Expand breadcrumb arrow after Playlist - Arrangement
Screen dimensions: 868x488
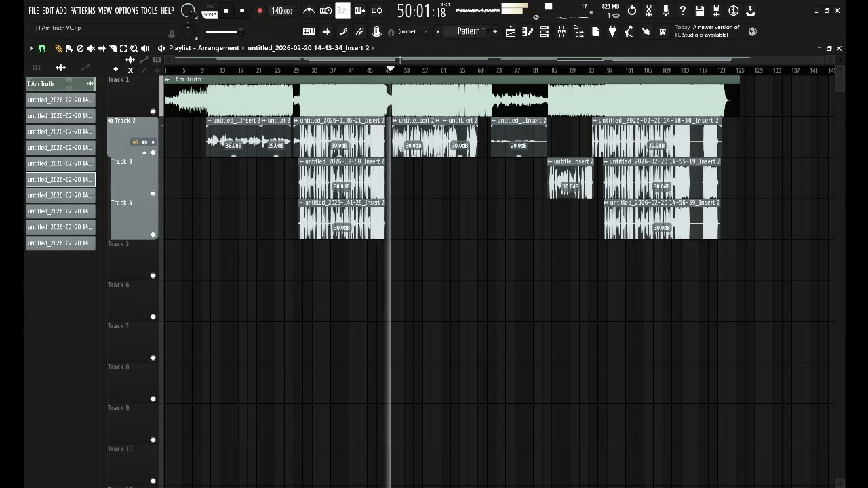pos(243,48)
